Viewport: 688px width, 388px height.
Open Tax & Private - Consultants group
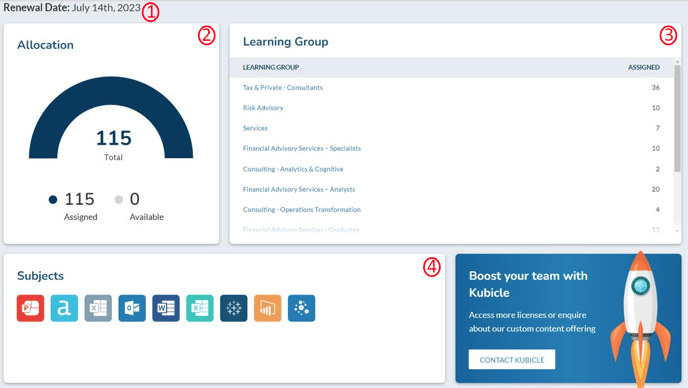tap(283, 87)
